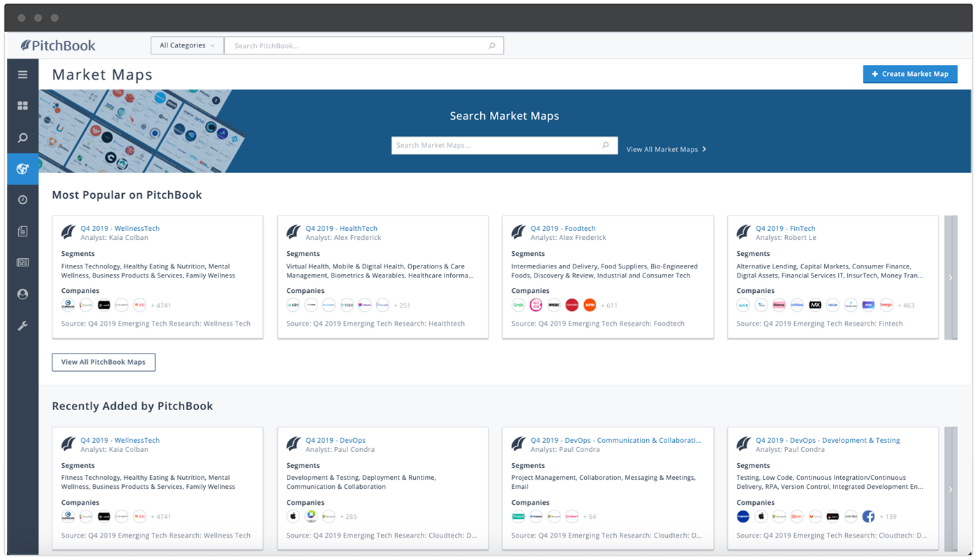
Task: Focus the Search Market Maps input field
Action: click(505, 145)
